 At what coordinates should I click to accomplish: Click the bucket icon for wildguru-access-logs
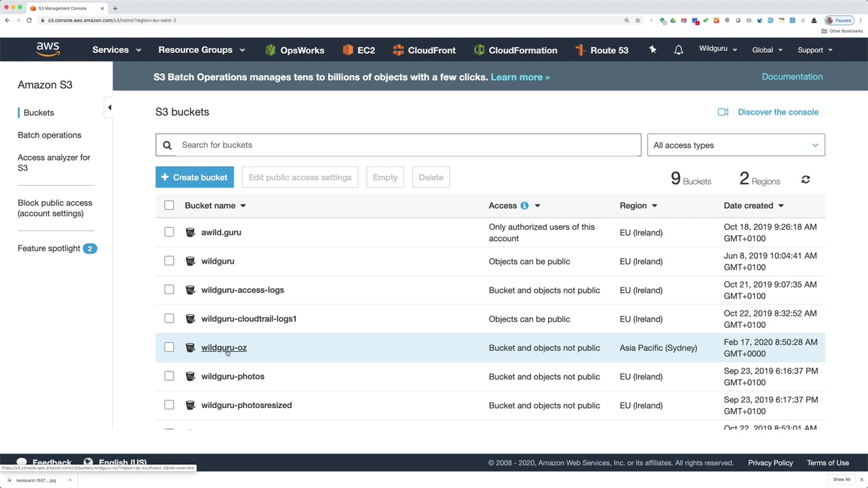tap(191, 290)
